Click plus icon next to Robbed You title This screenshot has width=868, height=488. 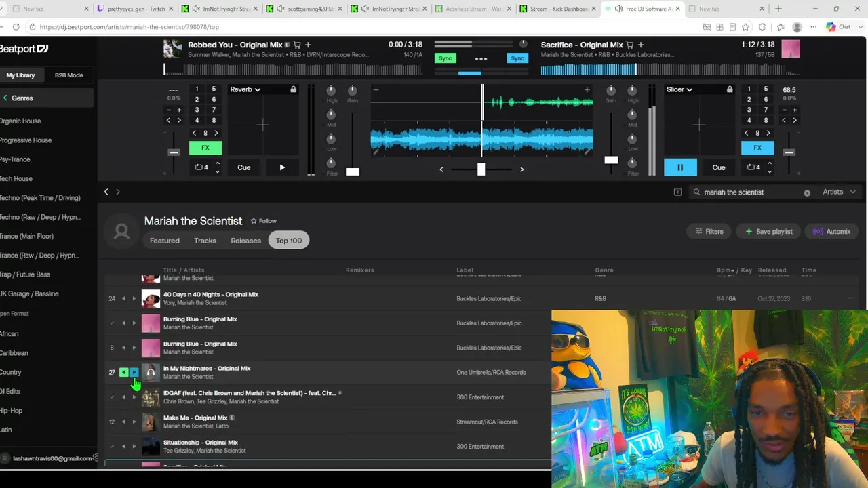coord(308,45)
